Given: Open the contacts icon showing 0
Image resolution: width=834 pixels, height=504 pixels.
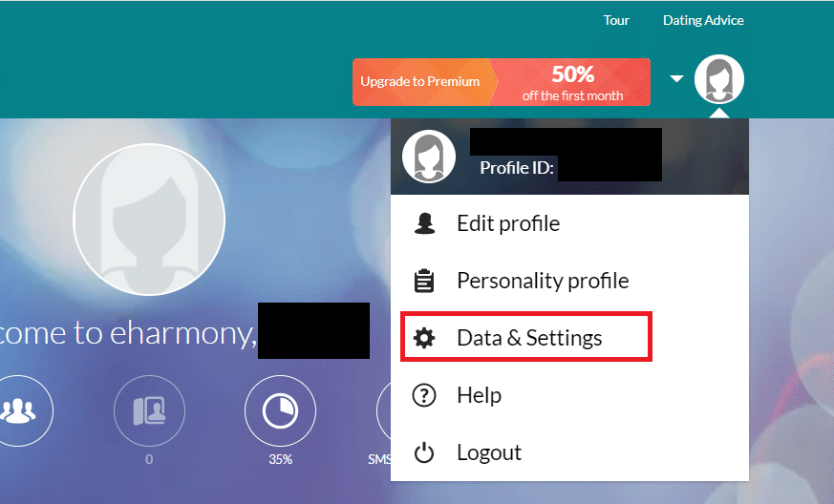Looking at the screenshot, I should [x=149, y=410].
